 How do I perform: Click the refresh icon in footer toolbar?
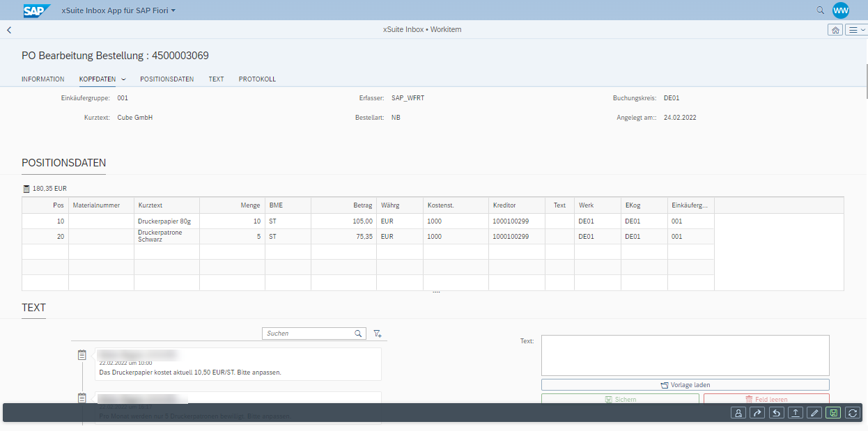(851, 413)
